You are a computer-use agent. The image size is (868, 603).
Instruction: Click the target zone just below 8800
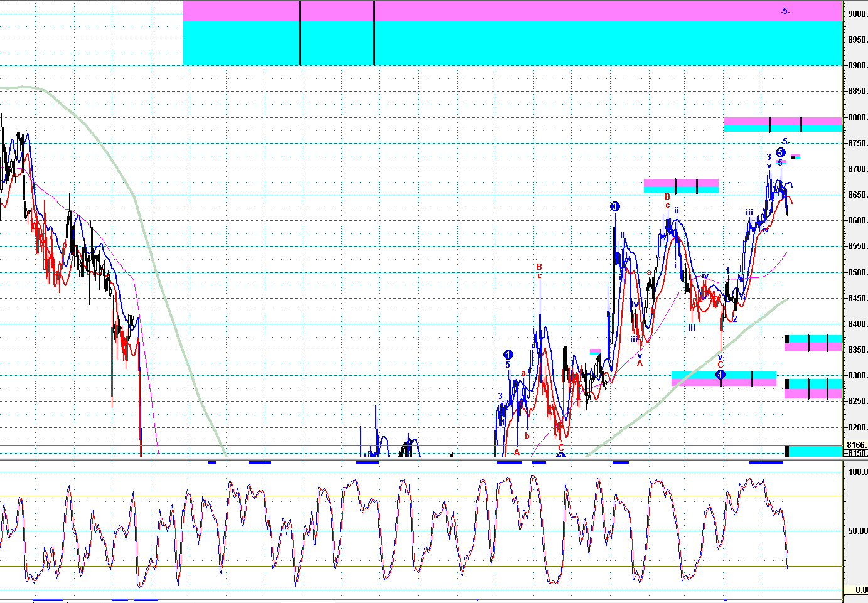pos(782,124)
